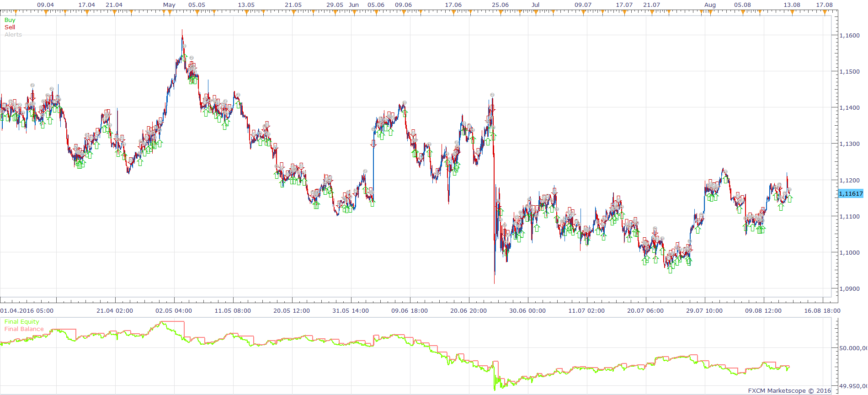Click the alert icon atop the late-June spike

click(x=492, y=95)
